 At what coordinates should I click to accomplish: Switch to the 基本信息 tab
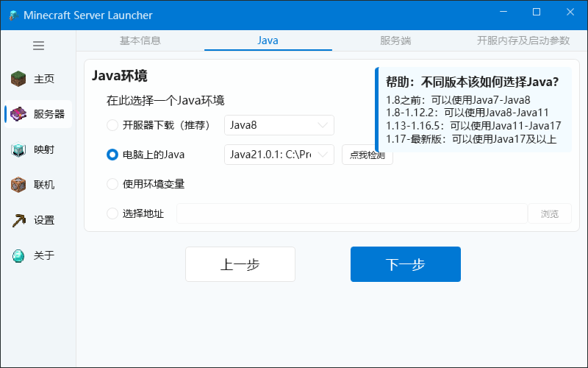(x=140, y=40)
